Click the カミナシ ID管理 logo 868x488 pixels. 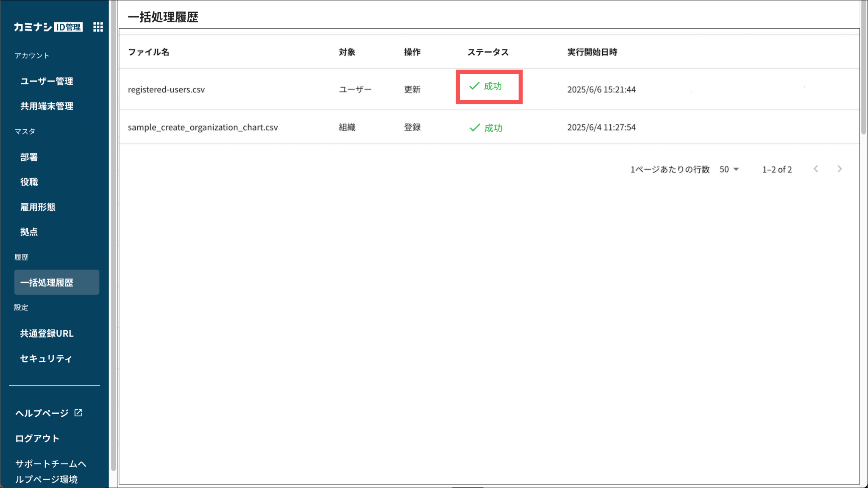tap(48, 27)
